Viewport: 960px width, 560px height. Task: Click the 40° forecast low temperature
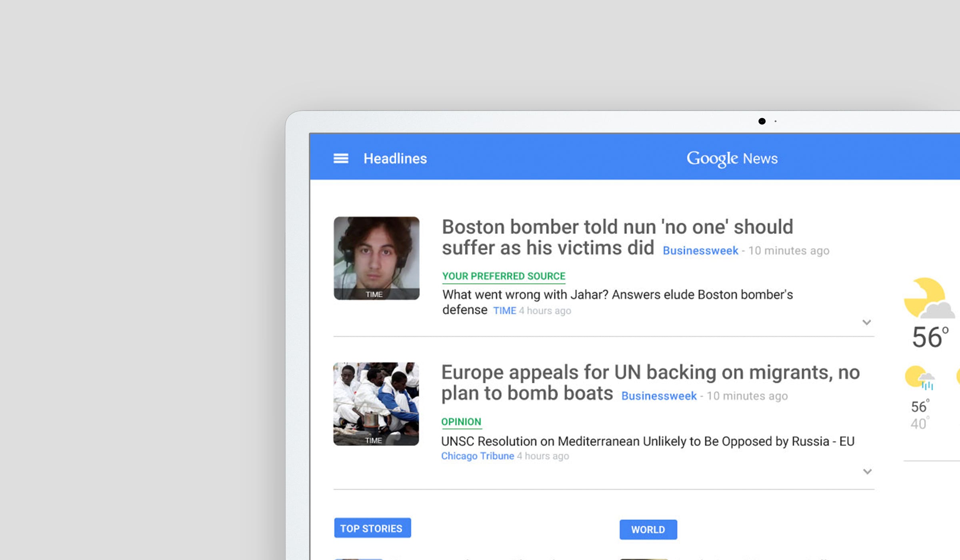pos(920,424)
